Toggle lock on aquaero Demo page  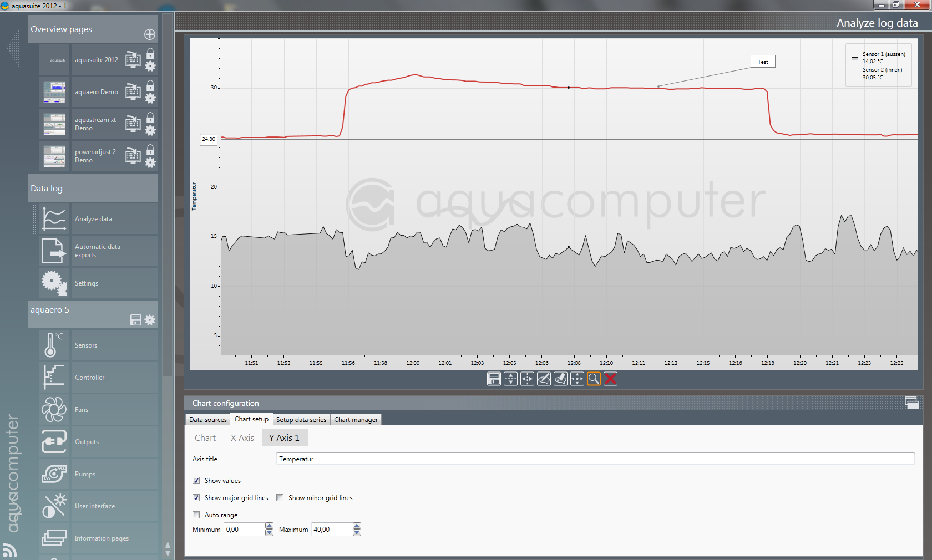(150, 85)
